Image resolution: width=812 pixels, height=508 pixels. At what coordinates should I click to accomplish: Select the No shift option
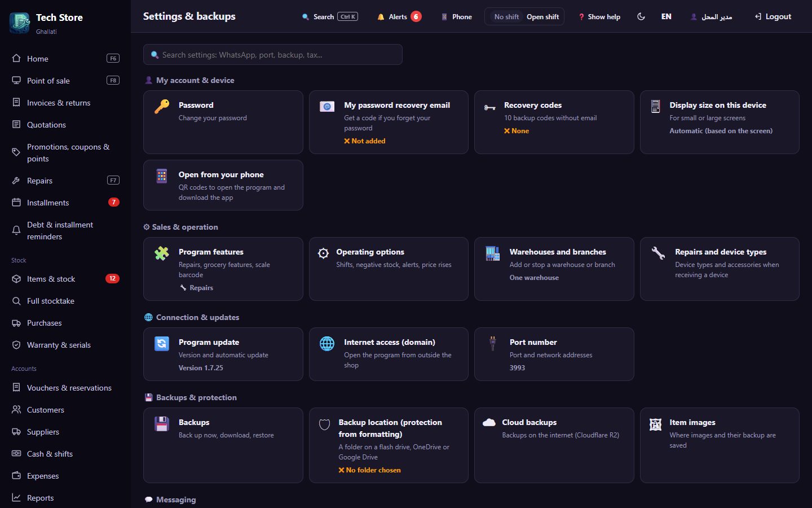506,17
